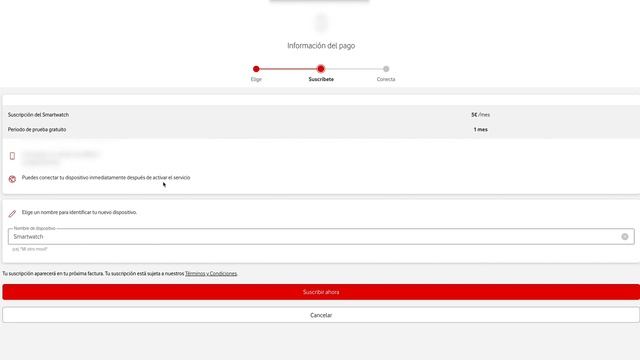
Task: Click the Suscríbete step label
Action: pos(321,80)
